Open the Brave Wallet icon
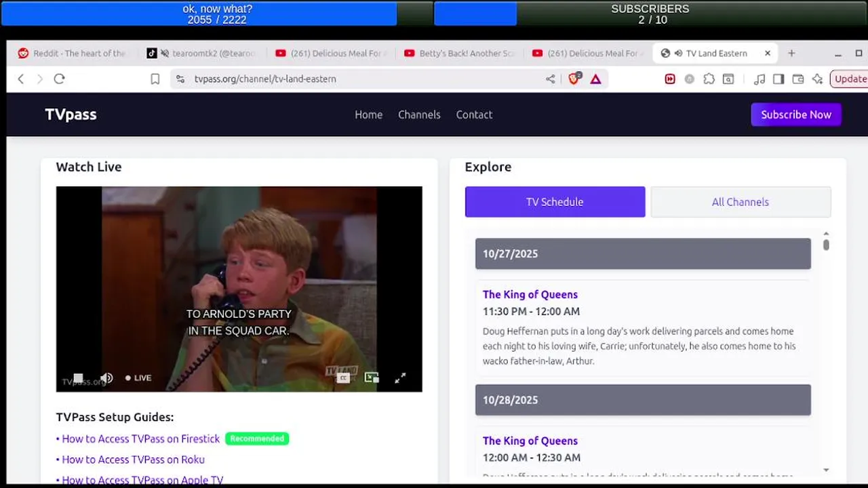 798,79
